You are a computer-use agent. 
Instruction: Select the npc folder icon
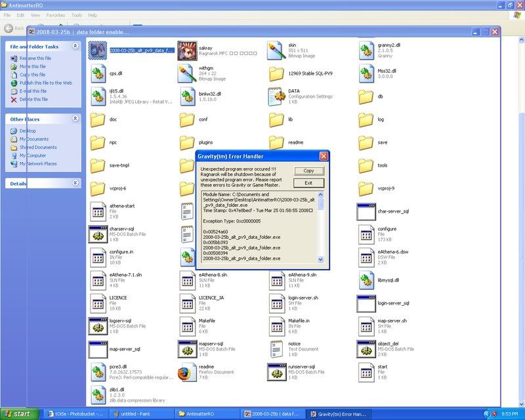click(x=98, y=142)
